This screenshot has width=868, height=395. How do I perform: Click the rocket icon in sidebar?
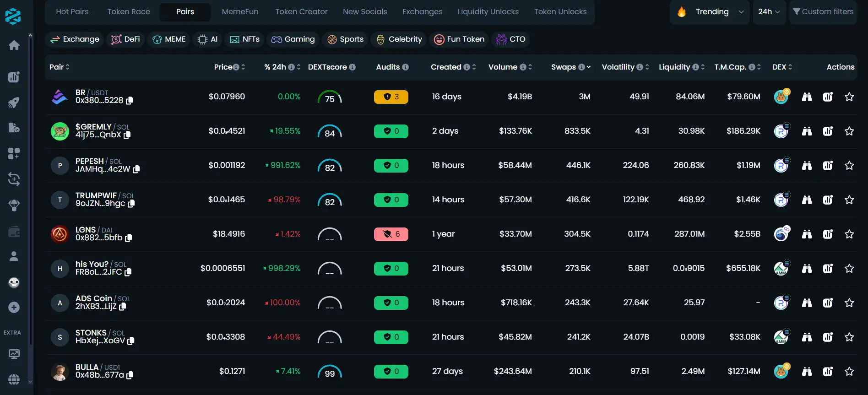(14, 103)
